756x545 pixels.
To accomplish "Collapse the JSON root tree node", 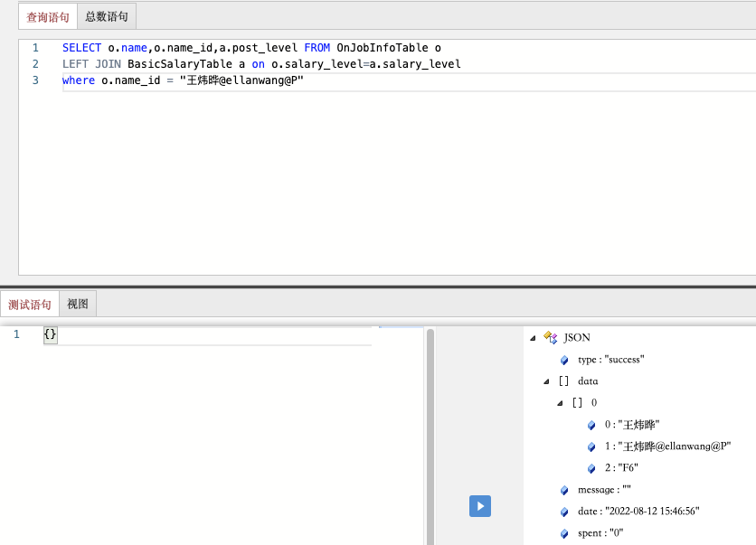I will [x=533, y=337].
